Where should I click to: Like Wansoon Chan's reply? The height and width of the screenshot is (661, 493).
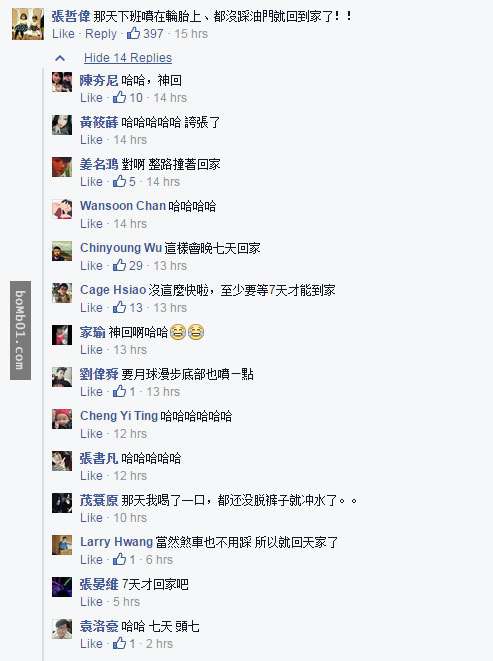tap(91, 223)
